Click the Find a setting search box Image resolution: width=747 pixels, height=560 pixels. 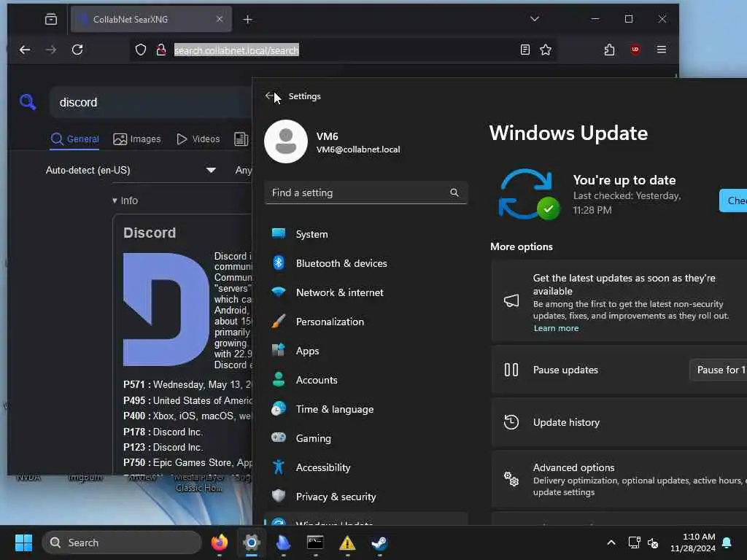tap(366, 192)
